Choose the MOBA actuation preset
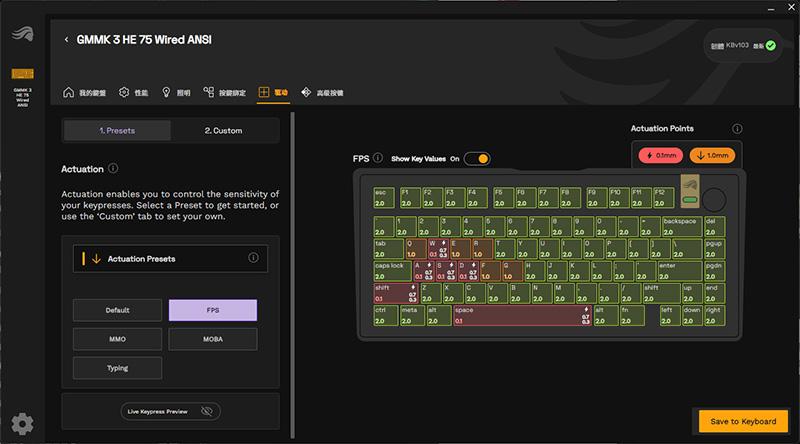800x444 pixels. [213, 339]
